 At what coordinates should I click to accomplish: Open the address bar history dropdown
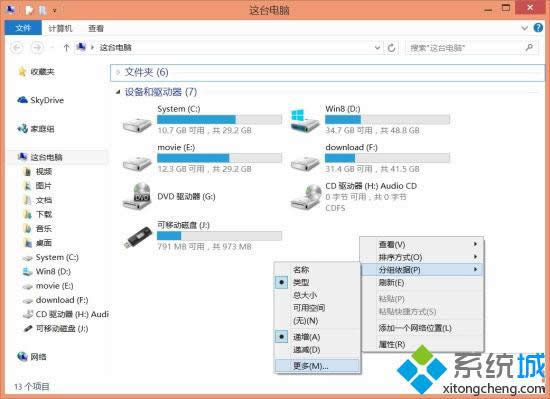tap(377, 47)
